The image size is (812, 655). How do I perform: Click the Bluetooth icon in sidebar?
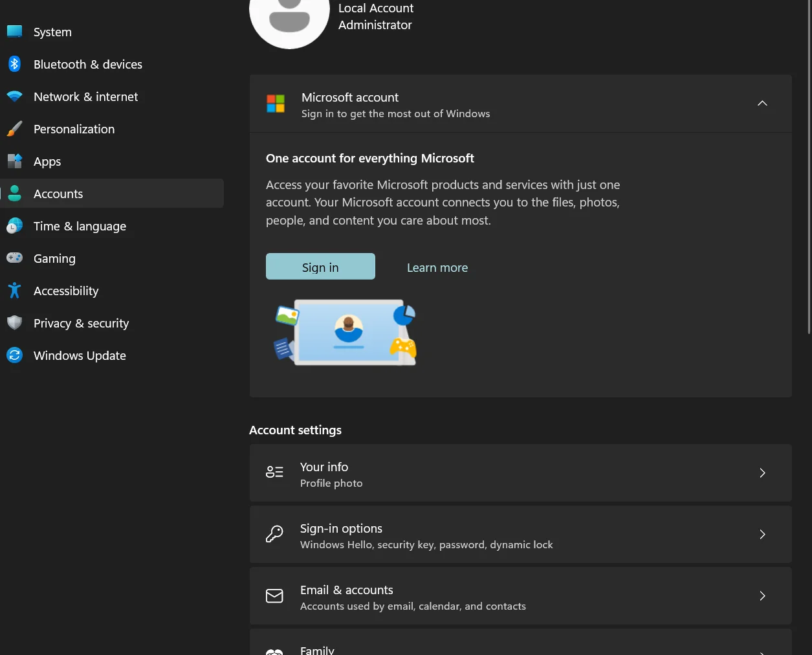14,64
